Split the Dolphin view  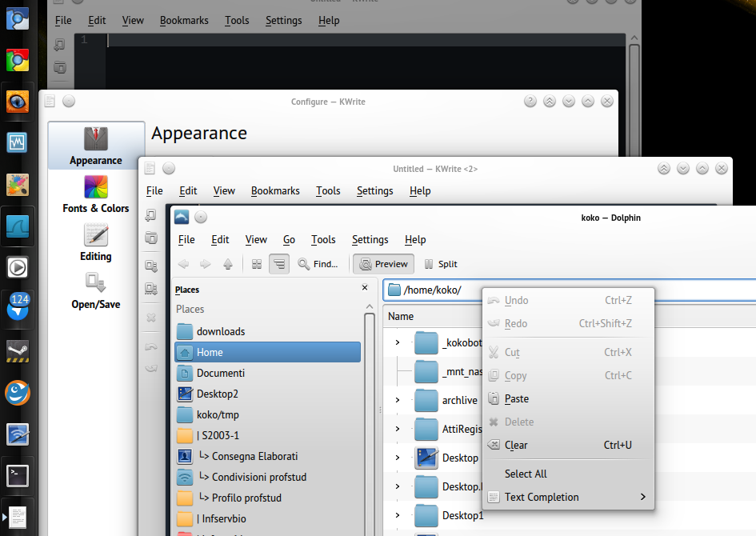point(441,264)
